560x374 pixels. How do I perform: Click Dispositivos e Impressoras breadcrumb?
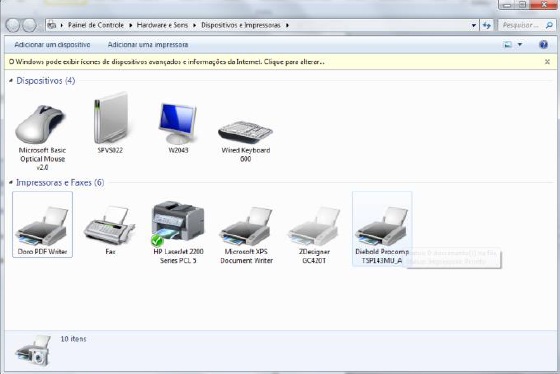tap(241, 25)
